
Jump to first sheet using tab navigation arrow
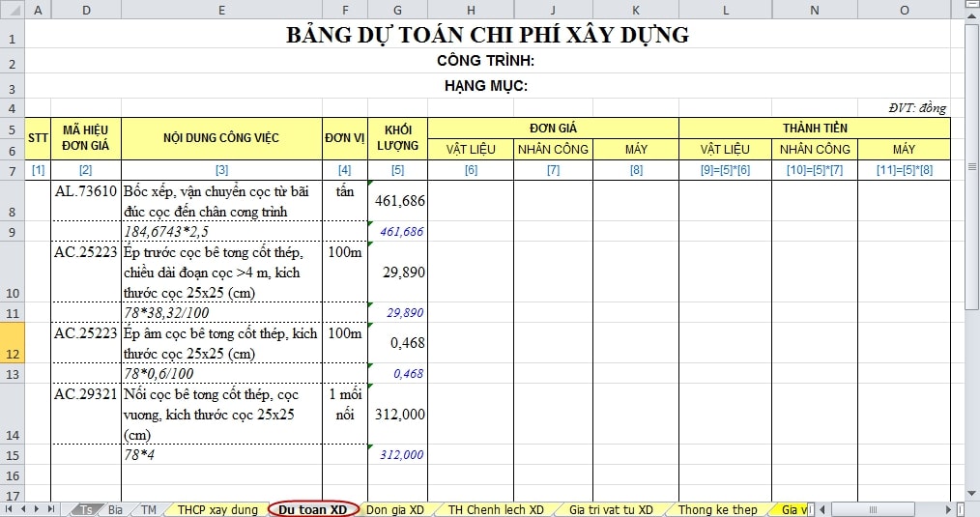point(10,508)
